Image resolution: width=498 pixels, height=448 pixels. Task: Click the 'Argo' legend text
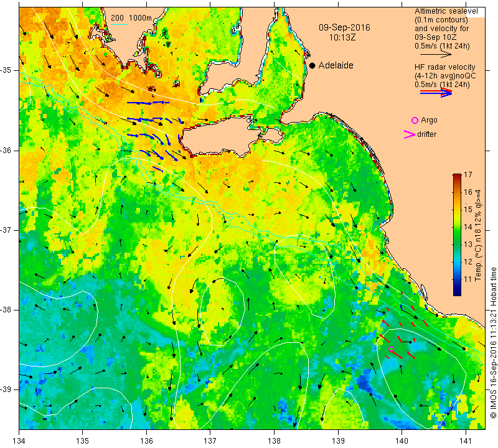point(429,120)
